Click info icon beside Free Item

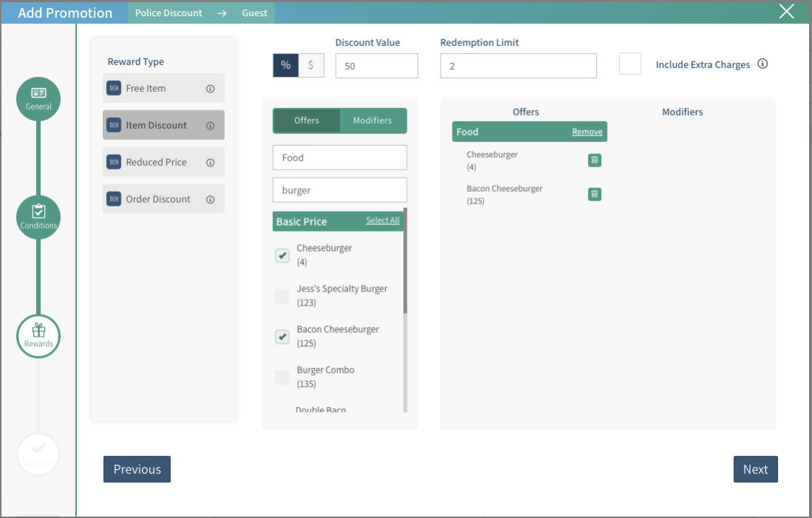tap(210, 89)
